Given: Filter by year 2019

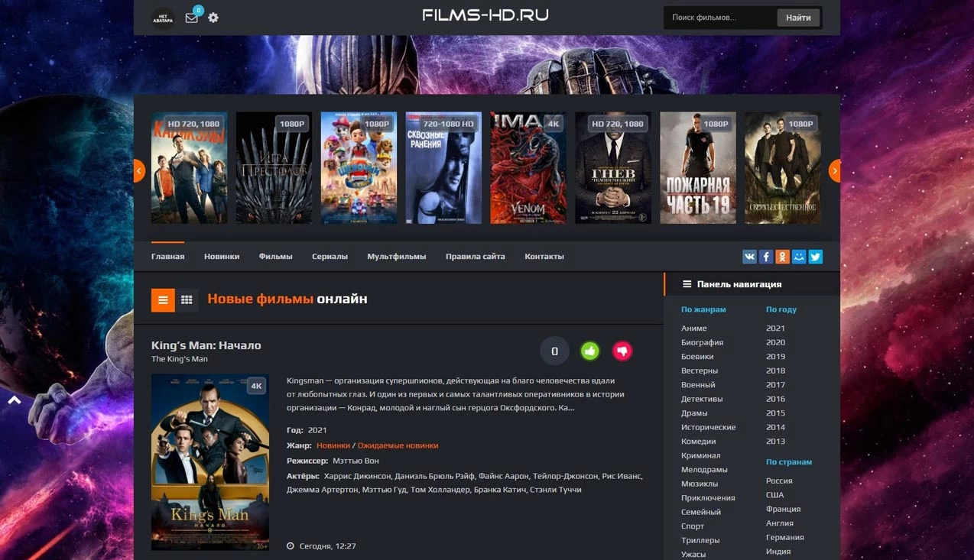Looking at the screenshot, I should [x=775, y=357].
